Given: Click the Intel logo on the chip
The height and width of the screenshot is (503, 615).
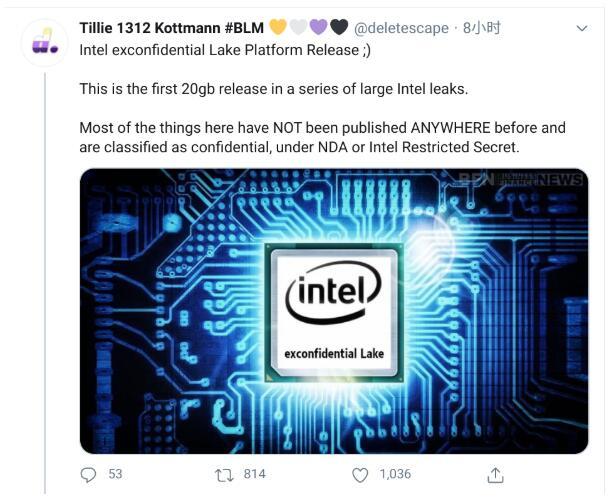Looking at the screenshot, I should [x=333, y=291].
